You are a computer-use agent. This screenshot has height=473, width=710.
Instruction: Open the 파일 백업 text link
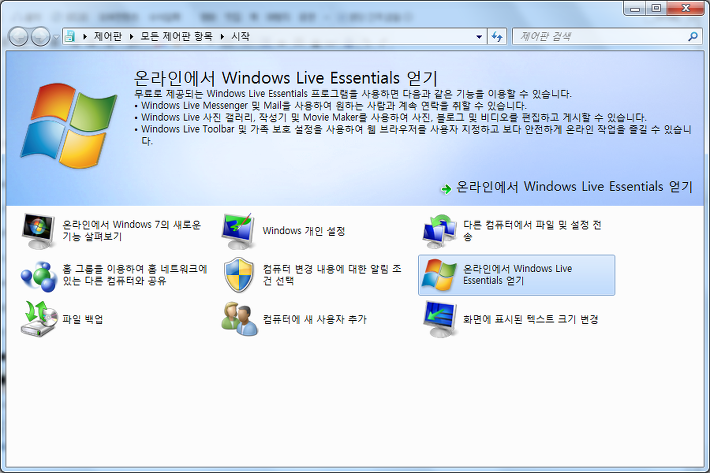point(82,319)
